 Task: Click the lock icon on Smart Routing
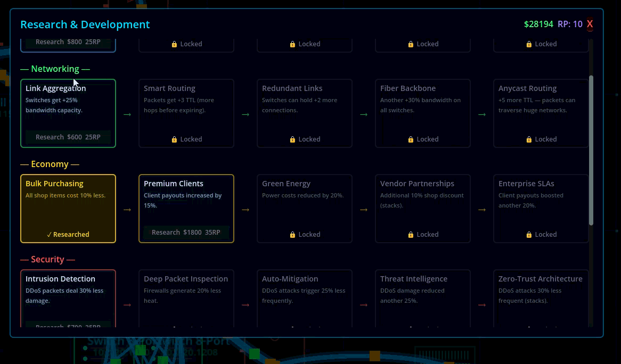pos(174,139)
